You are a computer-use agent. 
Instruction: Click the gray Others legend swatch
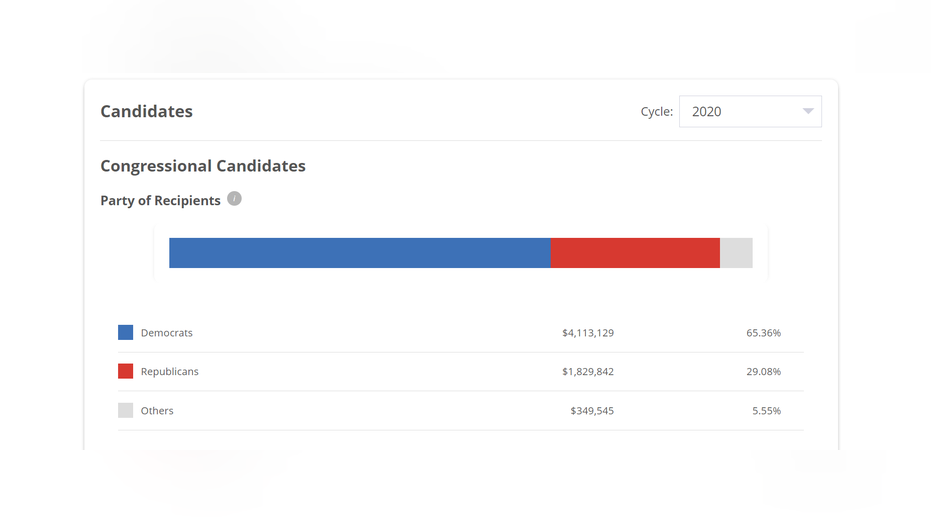click(x=125, y=410)
